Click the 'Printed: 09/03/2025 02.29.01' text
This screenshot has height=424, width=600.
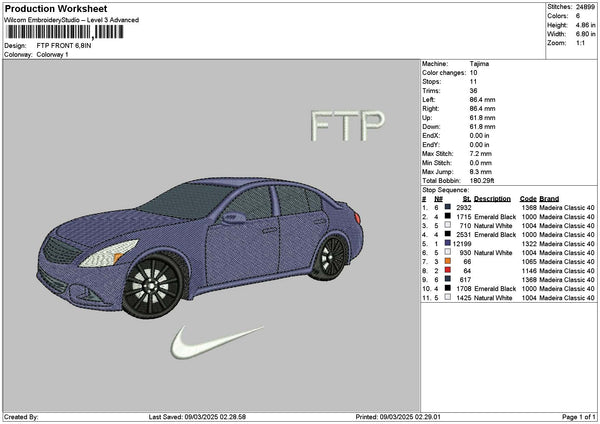(398, 417)
